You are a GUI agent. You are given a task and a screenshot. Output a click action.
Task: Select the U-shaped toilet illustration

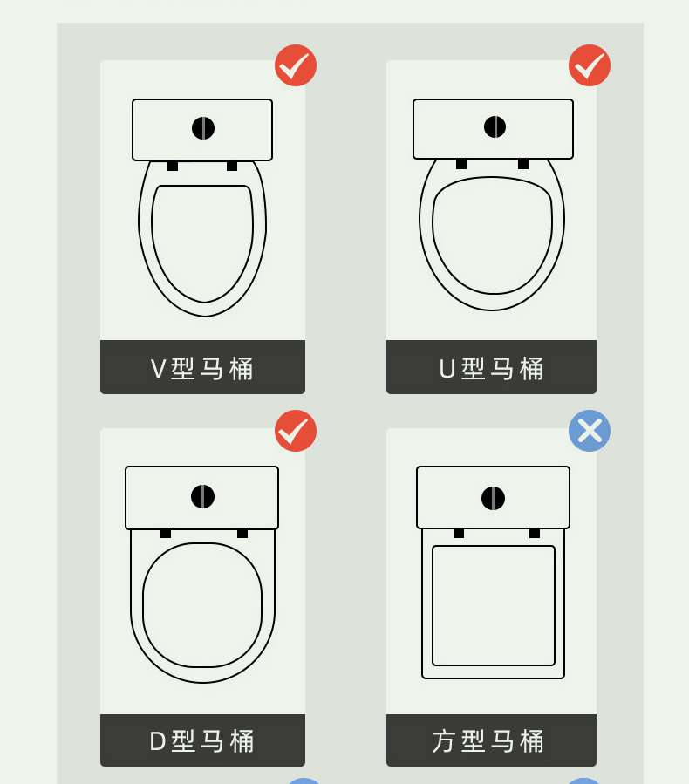coord(493,204)
